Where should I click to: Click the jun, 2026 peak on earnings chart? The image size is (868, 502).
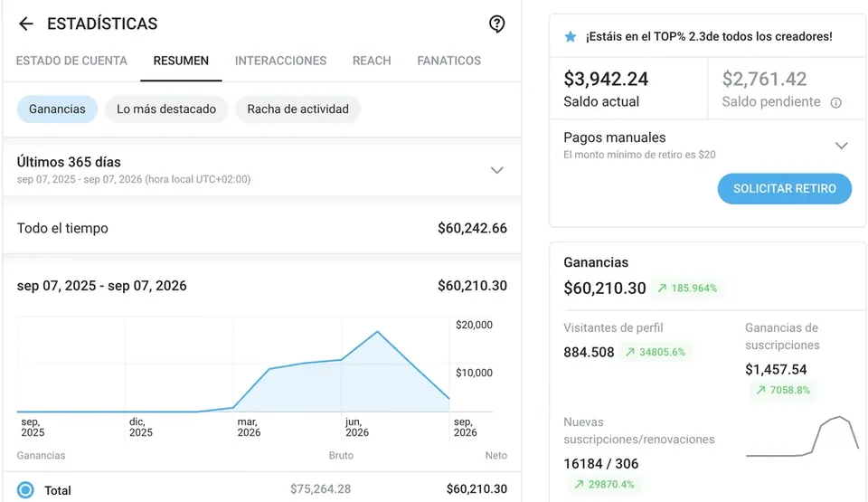tap(378, 332)
